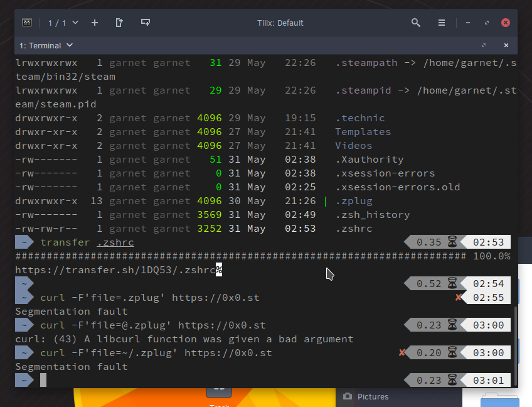Image resolution: width=532 pixels, height=407 pixels.
Task: Click the hourglass icon next to 0.52
Action: [452, 283]
